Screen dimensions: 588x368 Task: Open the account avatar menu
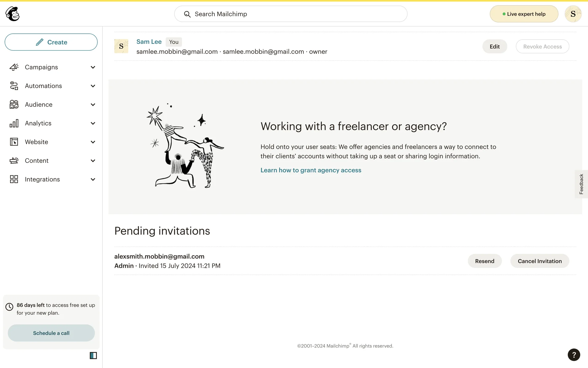(x=573, y=14)
